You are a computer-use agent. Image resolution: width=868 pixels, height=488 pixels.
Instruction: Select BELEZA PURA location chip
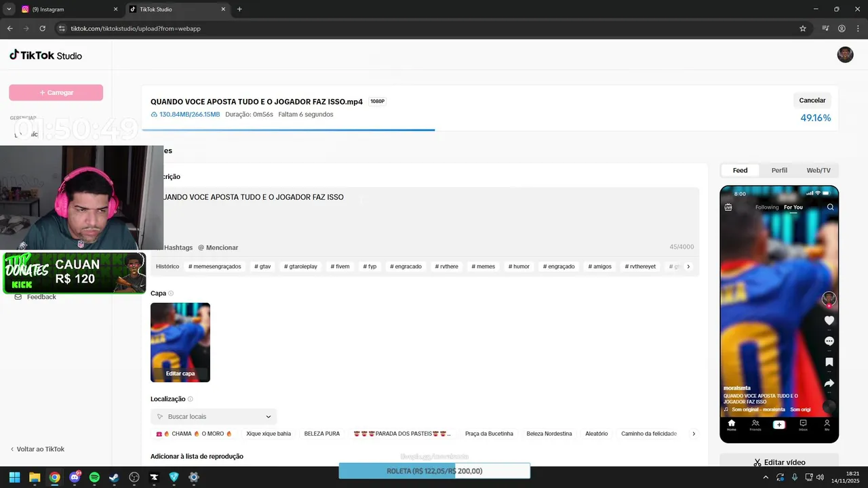tap(322, 434)
